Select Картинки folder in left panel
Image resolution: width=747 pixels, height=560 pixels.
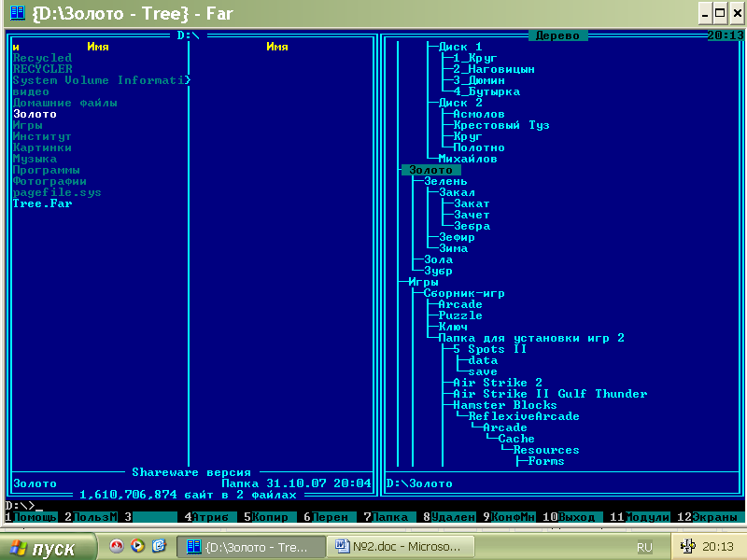42,147
